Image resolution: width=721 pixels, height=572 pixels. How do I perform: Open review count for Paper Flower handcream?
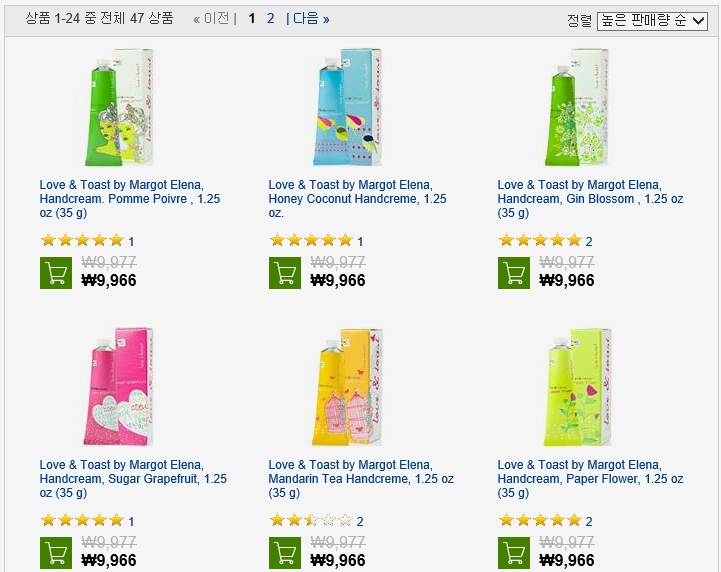[589, 521]
